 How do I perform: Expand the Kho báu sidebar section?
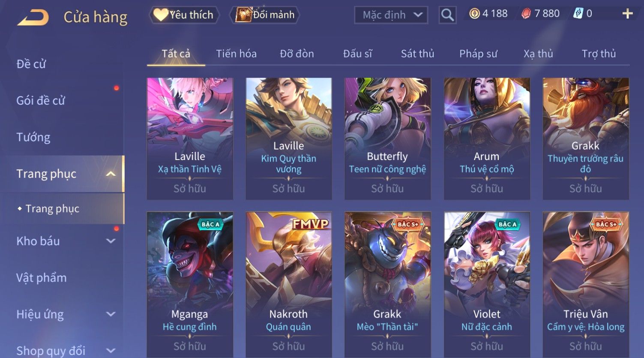[111, 241]
